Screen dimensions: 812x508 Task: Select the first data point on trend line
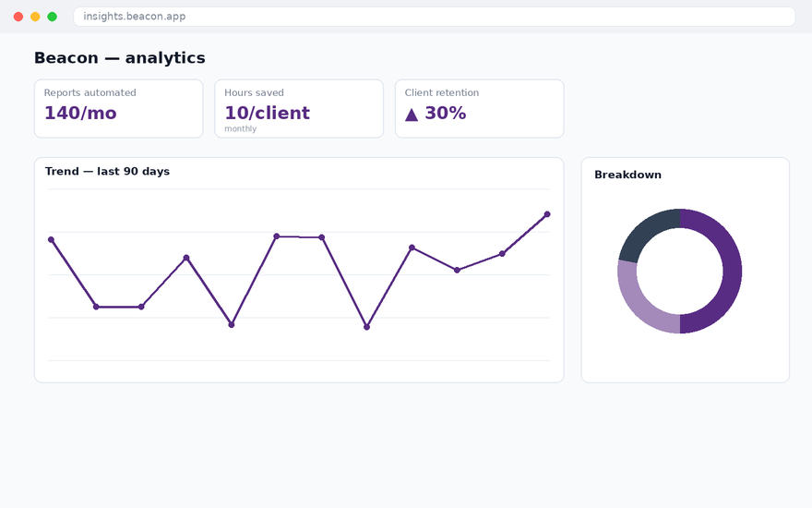pyautogui.click(x=51, y=239)
